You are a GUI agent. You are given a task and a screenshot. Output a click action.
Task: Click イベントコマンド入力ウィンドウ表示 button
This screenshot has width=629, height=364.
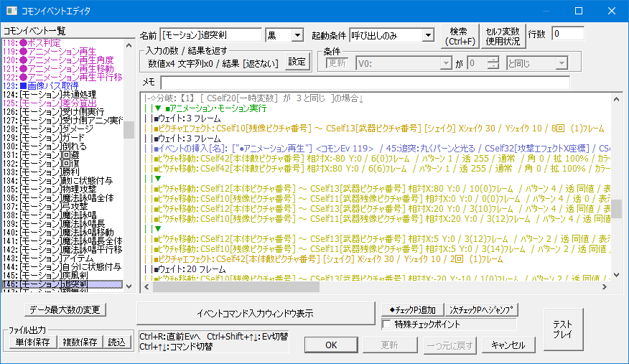click(255, 314)
